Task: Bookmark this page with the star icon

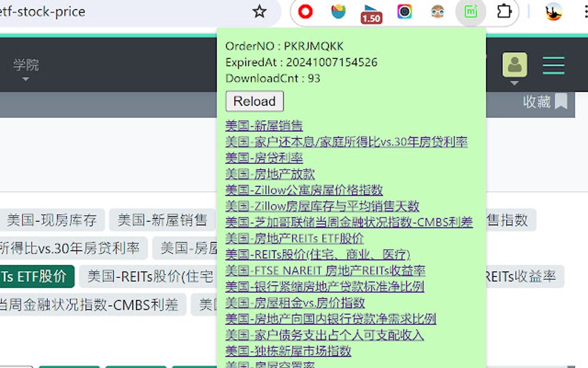Action: (x=259, y=12)
